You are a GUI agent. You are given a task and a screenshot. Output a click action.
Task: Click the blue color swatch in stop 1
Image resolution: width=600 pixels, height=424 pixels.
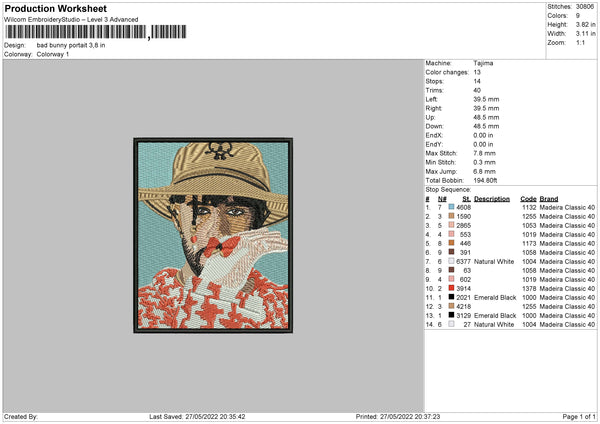pos(452,207)
